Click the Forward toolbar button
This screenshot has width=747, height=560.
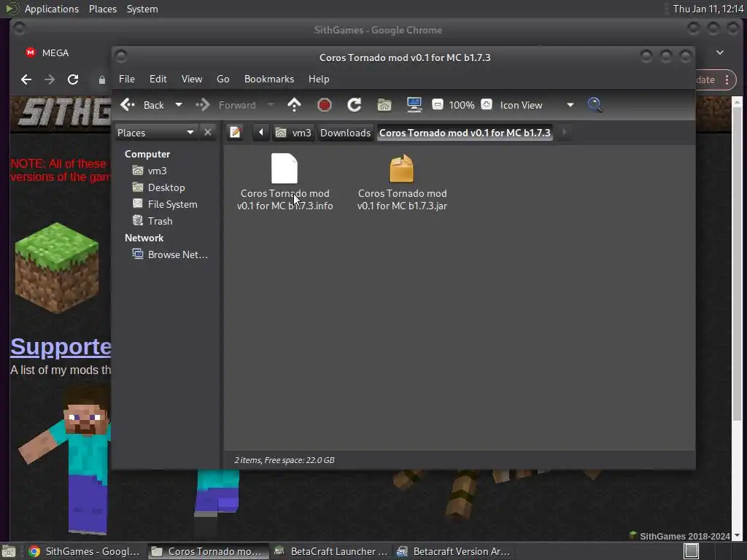click(x=227, y=105)
